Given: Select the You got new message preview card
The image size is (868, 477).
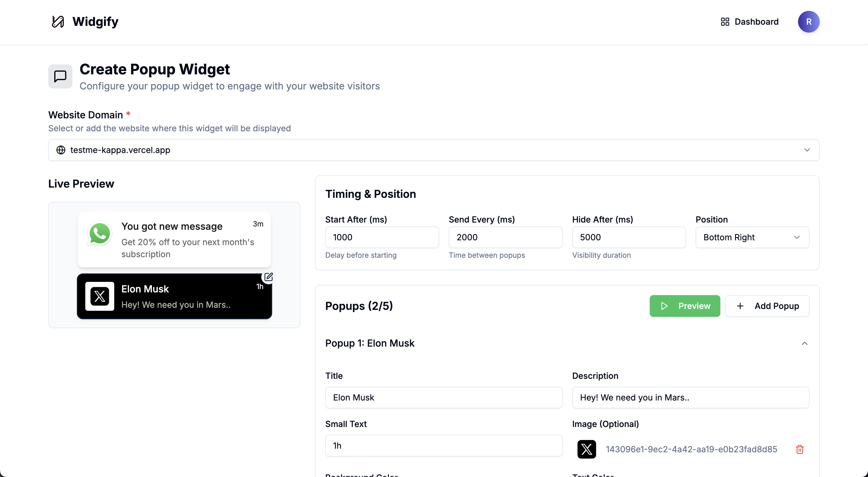Looking at the screenshot, I should tap(174, 240).
